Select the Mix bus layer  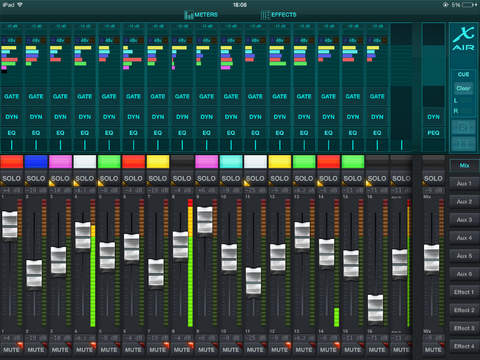(464, 165)
